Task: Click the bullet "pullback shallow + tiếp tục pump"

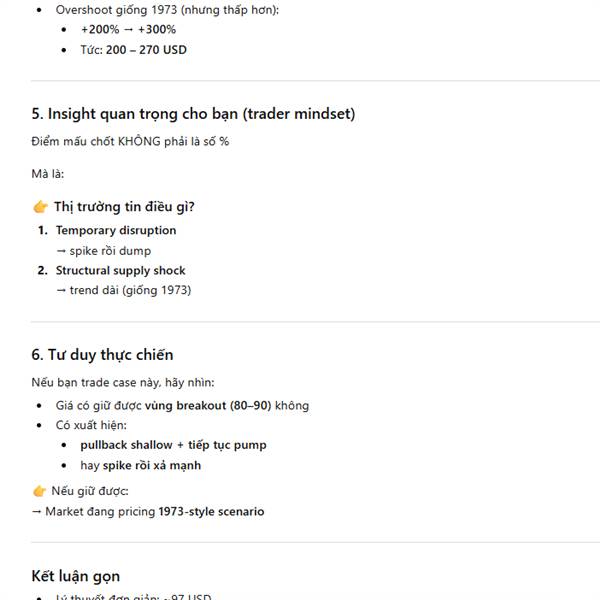Action: (x=173, y=445)
